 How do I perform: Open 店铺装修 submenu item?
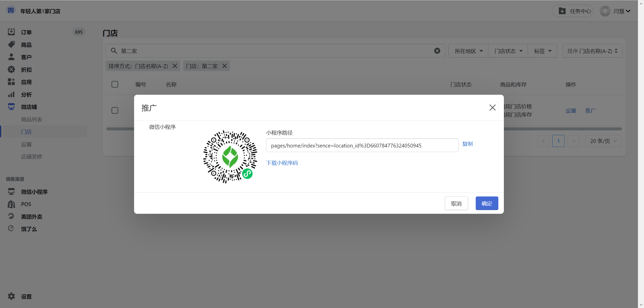(x=31, y=157)
